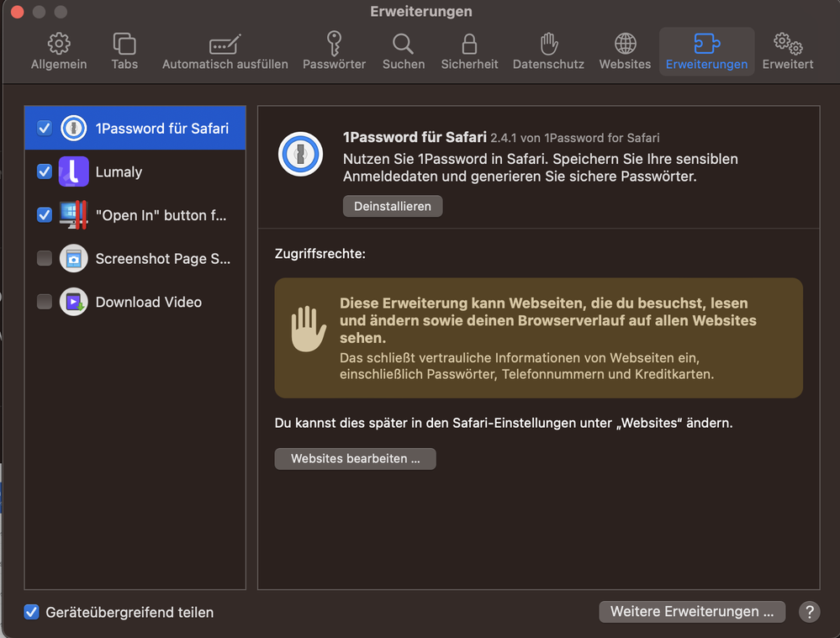Select the "Open In" button extension row

coord(160,215)
